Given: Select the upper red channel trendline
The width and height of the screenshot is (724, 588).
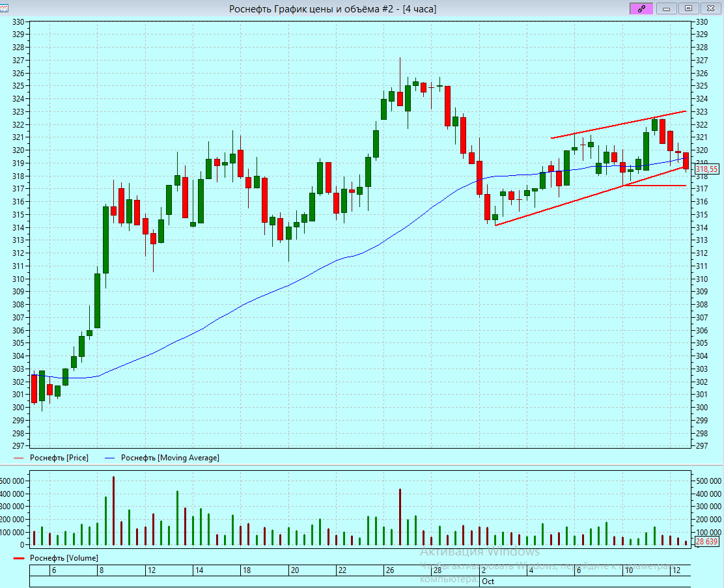Looking at the screenshot, I should pyautogui.click(x=619, y=125).
